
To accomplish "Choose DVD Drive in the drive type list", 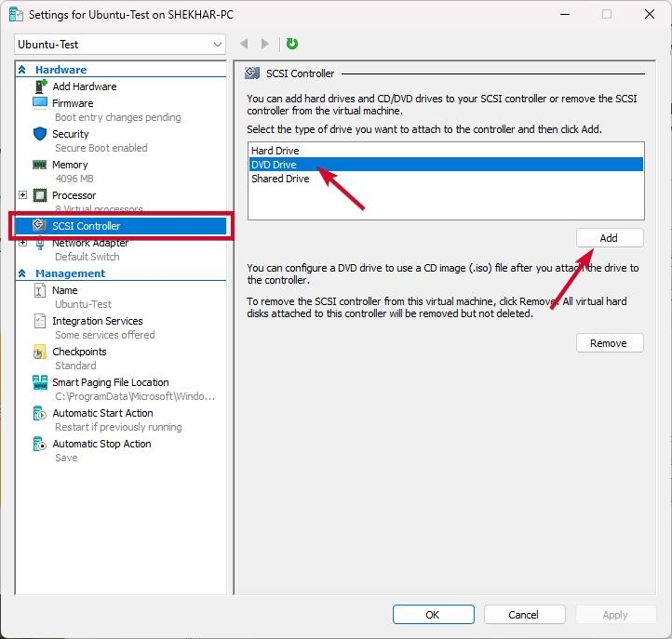I will tap(446, 165).
